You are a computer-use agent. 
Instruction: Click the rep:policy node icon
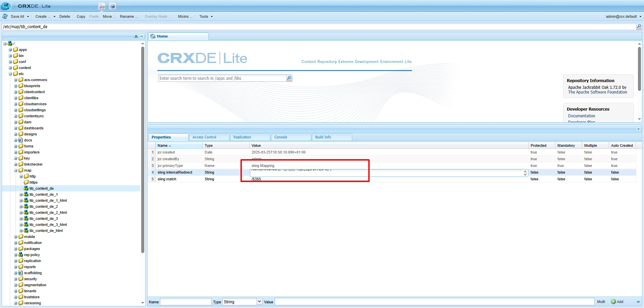pyautogui.click(x=21, y=255)
